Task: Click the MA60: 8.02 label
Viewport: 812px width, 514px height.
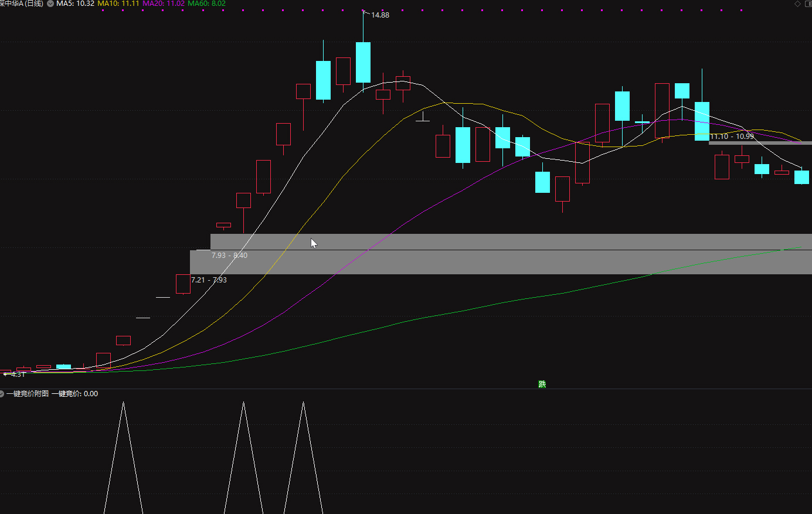Action: 206,4
